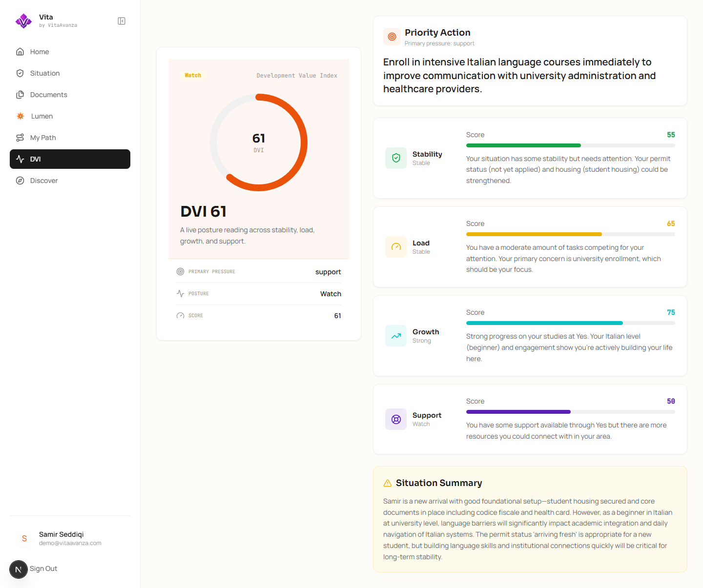Click the Discover compass icon
Image resolution: width=703 pixels, height=588 pixels.
[x=20, y=181]
